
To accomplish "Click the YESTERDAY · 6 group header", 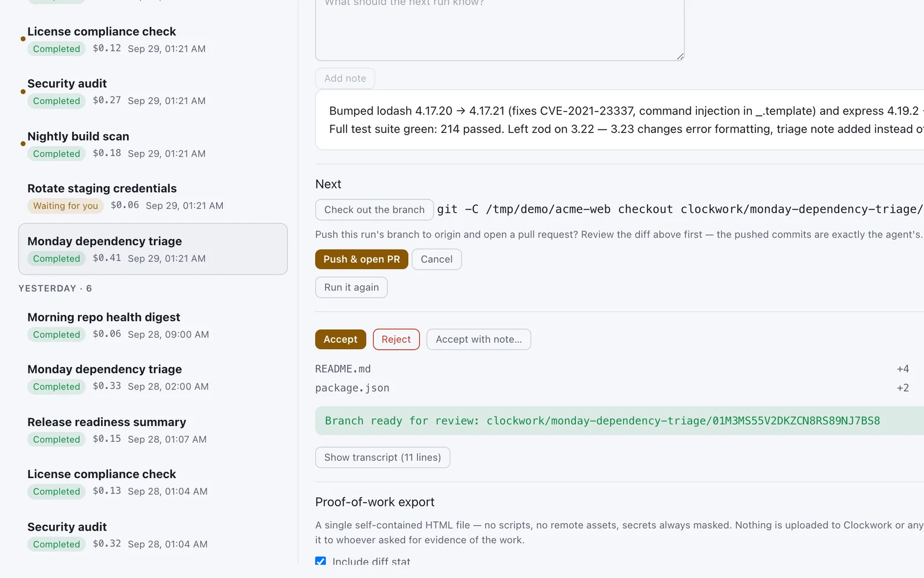I will pos(55,288).
